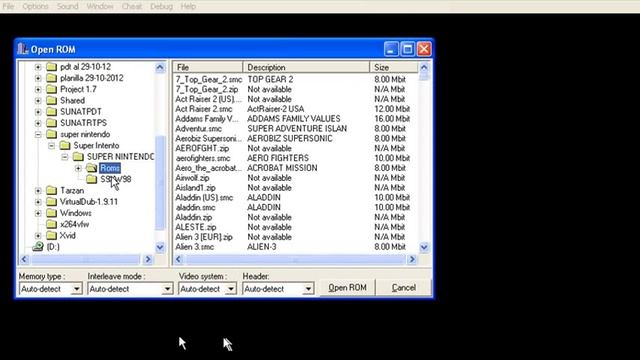Sort list by File column header
Image resolution: width=640 pixels, height=360 pixels.
(x=208, y=67)
